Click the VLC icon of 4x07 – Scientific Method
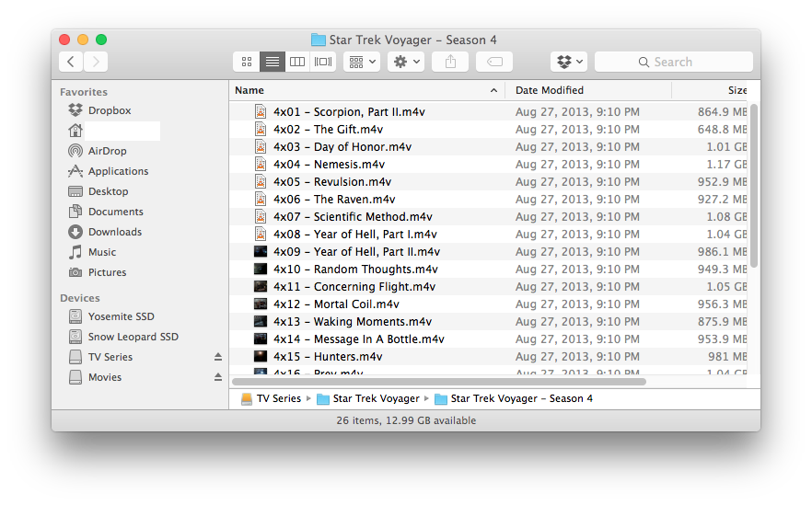 click(x=261, y=217)
